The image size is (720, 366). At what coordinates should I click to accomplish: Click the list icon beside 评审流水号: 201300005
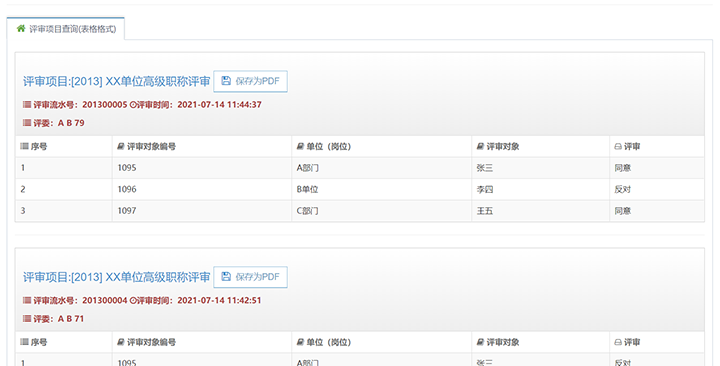pos(27,105)
